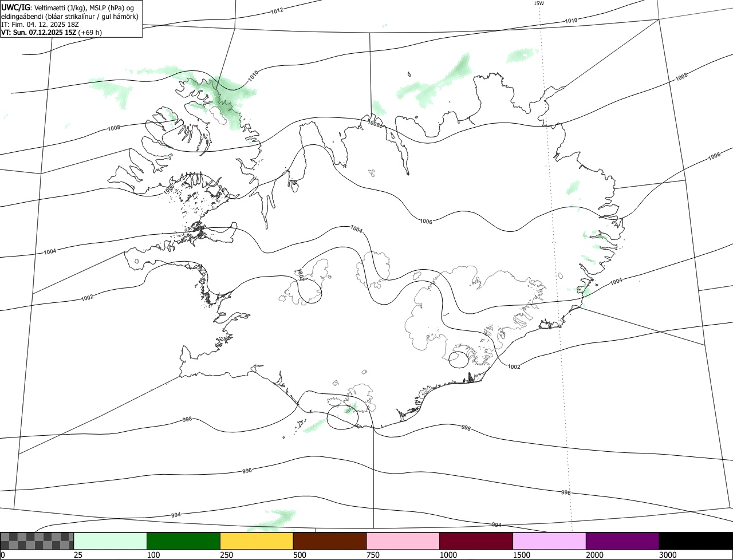733x560 pixels.
Task: Click the '0' value under the color scale
Action: (x=3, y=555)
